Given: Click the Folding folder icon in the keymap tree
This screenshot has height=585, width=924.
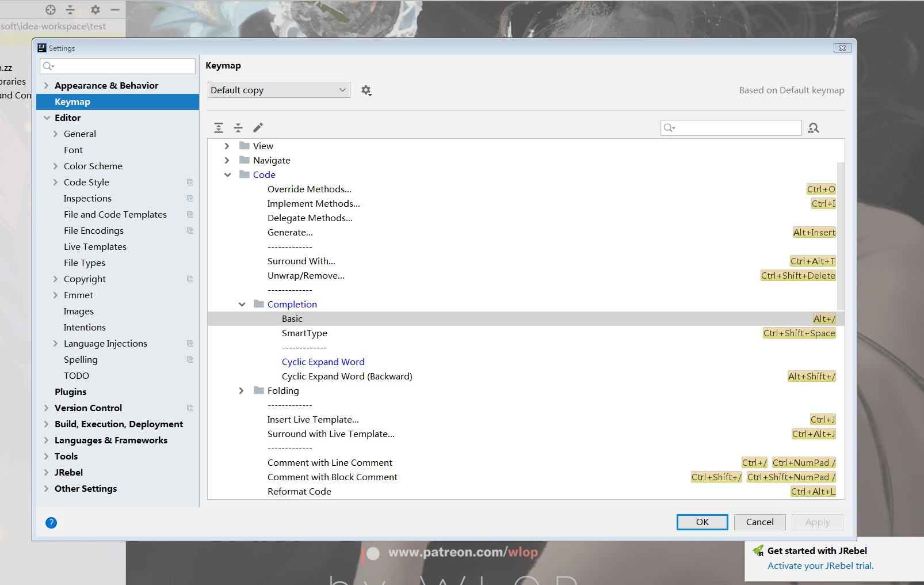Looking at the screenshot, I should [x=259, y=390].
